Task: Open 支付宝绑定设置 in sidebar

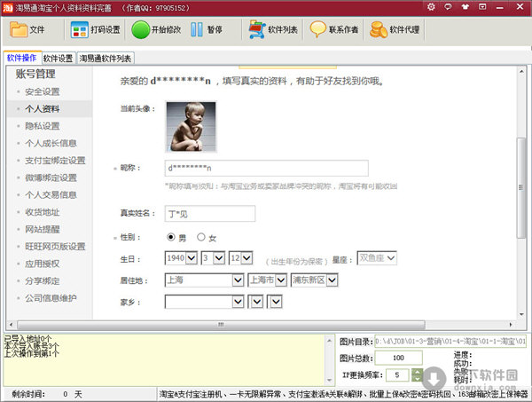Action: coord(55,161)
